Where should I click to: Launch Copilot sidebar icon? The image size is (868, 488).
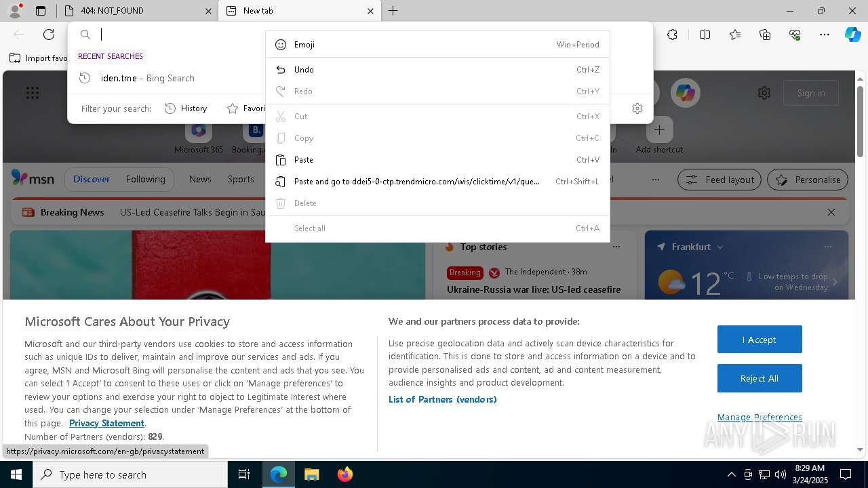[852, 35]
